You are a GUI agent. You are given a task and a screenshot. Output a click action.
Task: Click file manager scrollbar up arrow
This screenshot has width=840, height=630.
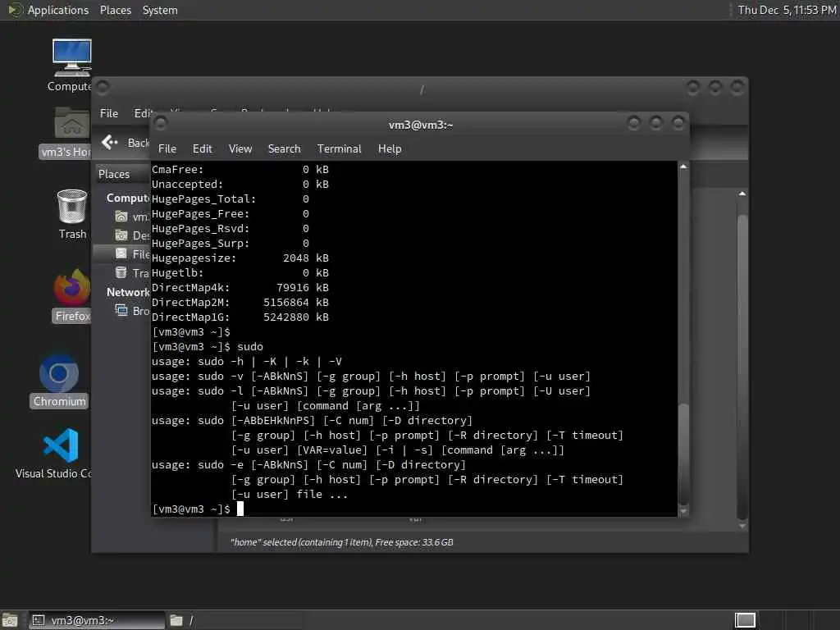[x=742, y=194]
